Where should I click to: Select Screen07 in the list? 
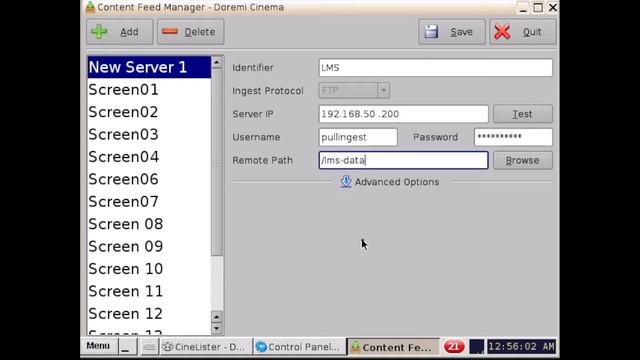coord(149,202)
